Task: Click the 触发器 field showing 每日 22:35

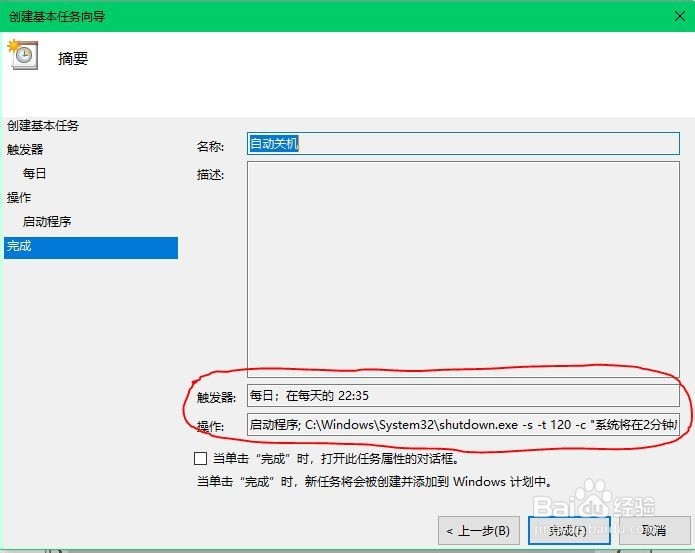Action: click(x=463, y=395)
